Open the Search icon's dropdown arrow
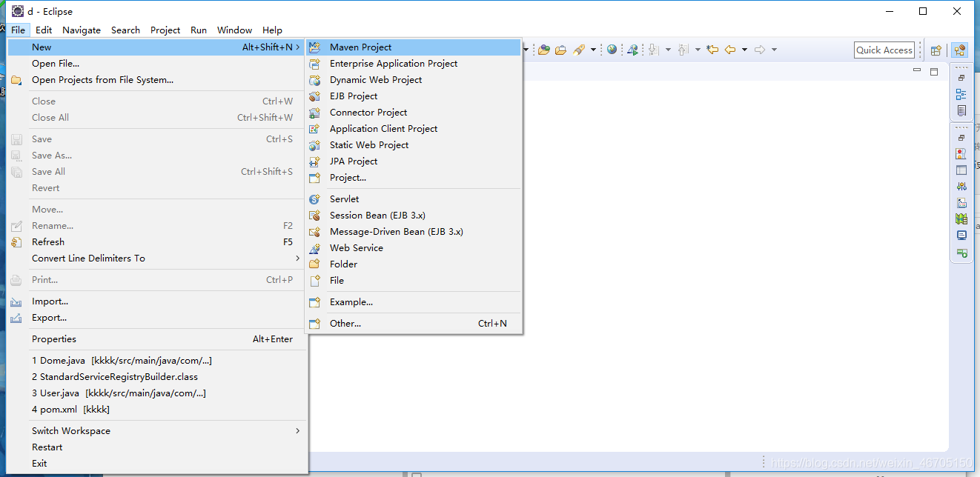This screenshot has width=980, height=477. tap(593, 50)
